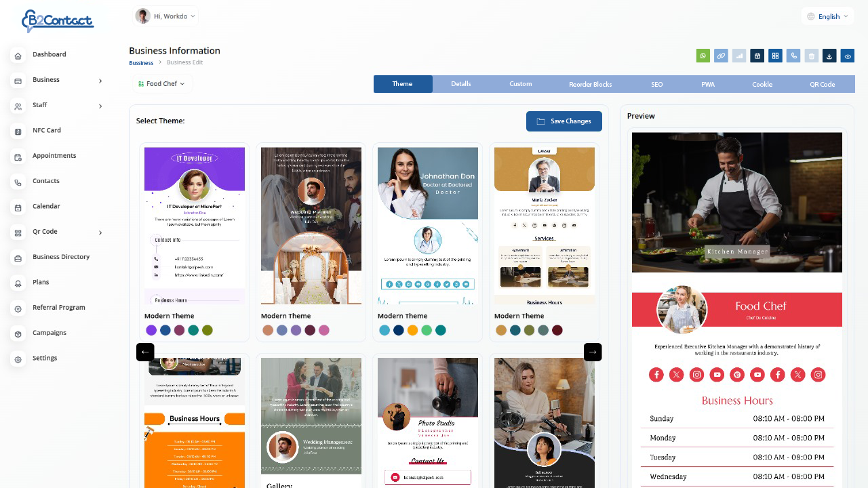This screenshot has height=488, width=868.
Task: Select the Photo Studio theme thumbnail
Action: (x=428, y=423)
